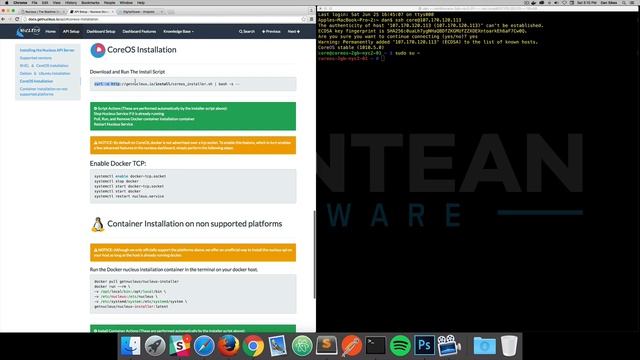Click the Enable Docker TCP heading
Image resolution: width=640 pixels, height=360 pixels.
coord(118,163)
